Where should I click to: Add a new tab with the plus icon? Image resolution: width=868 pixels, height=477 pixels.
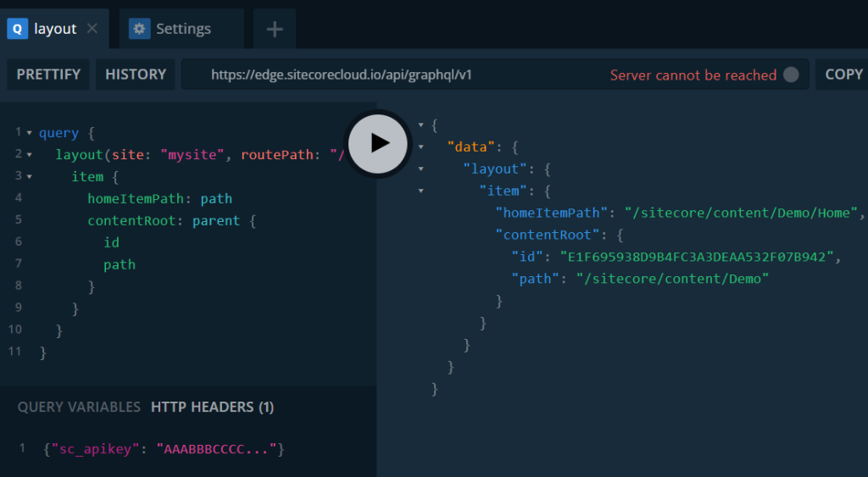click(x=275, y=29)
